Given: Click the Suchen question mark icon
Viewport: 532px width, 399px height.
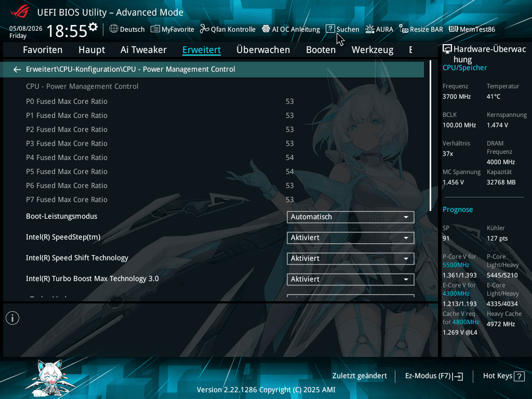Looking at the screenshot, I should 330,29.
